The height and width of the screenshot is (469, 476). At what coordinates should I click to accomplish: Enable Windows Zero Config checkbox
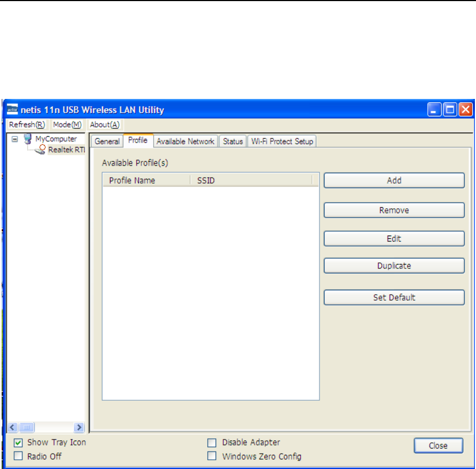click(212, 456)
